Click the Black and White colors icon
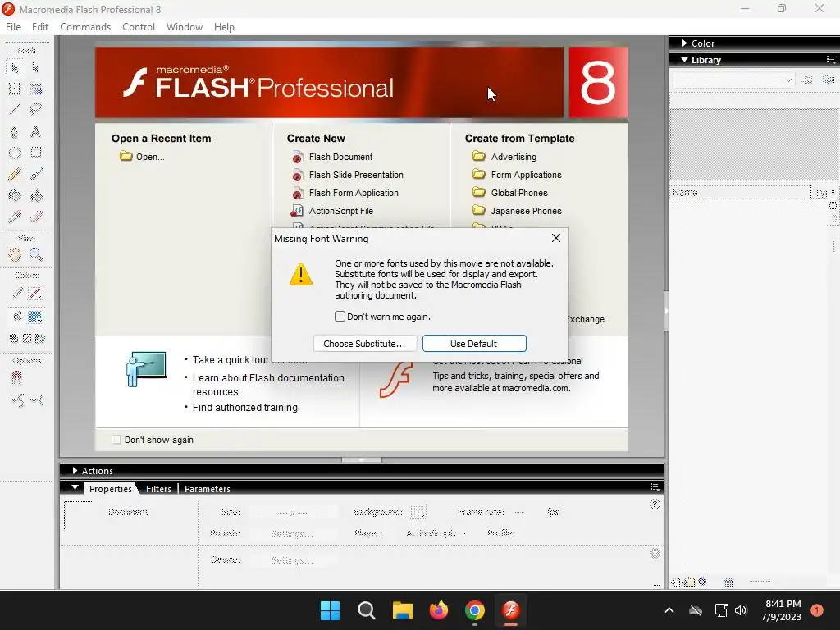The height and width of the screenshot is (630, 840). [14, 338]
